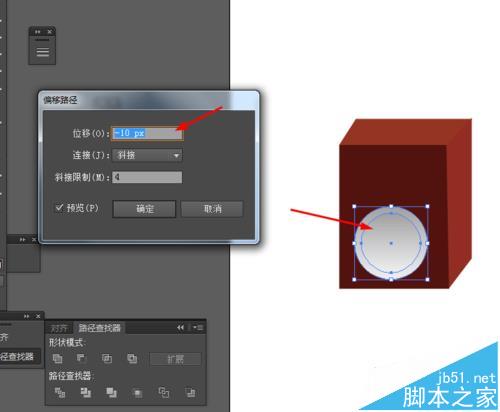Collapse the Pathfinder panel with double arrows
Image resolution: width=500 pixels, height=412 pixels.
point(180,328)
